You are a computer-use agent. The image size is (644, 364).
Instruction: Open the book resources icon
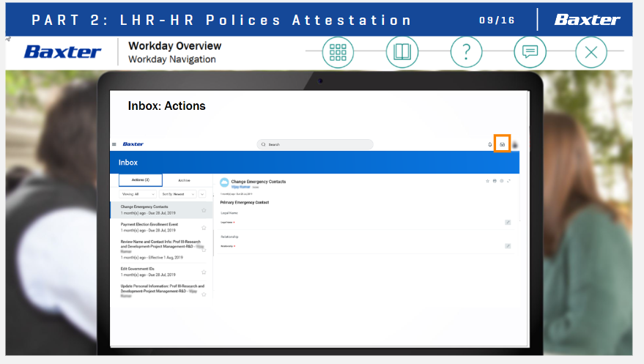tap(402, 52)
